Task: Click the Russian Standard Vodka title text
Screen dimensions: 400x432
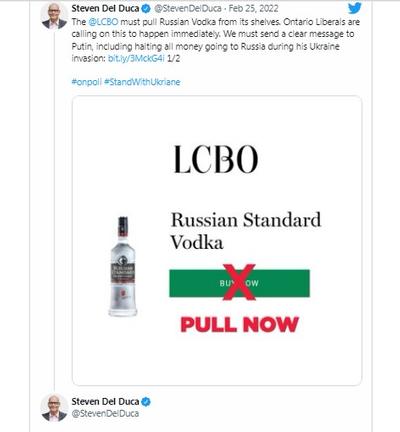Action: [246, 231]
